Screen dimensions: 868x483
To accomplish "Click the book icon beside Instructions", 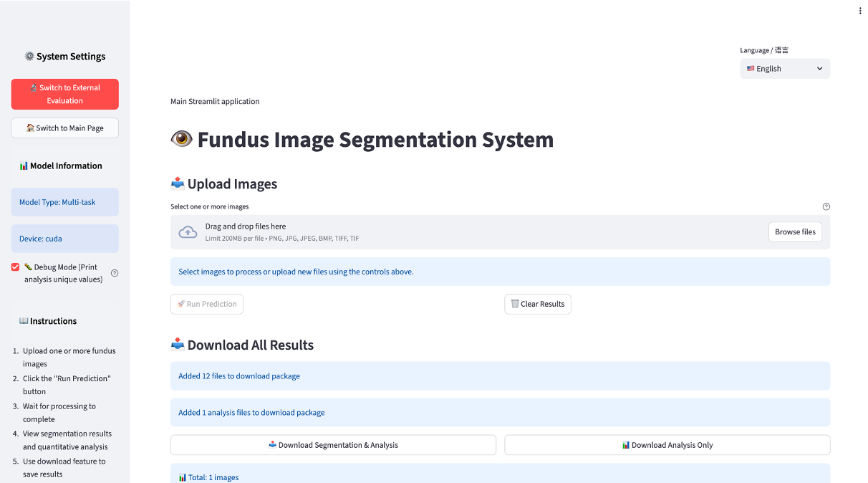I will point(24,321).
